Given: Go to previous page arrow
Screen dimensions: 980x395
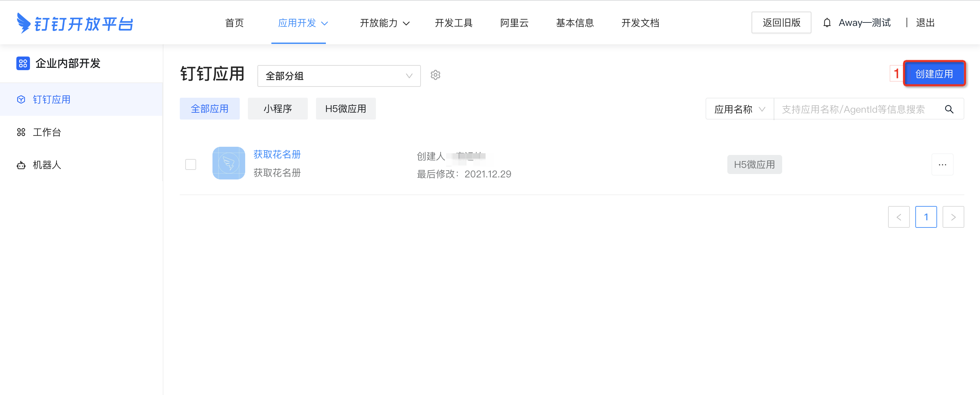Looking at the screenshot, I should 899,217.
